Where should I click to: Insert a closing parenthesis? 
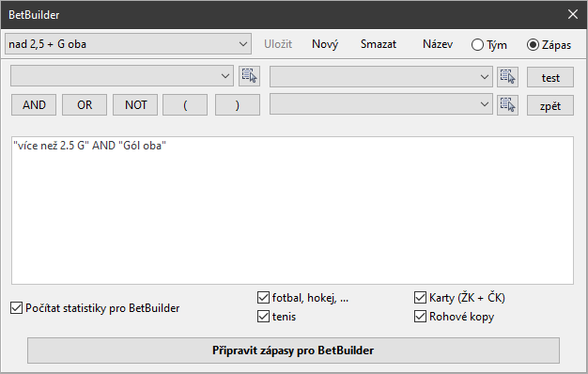tap(238, 104)
